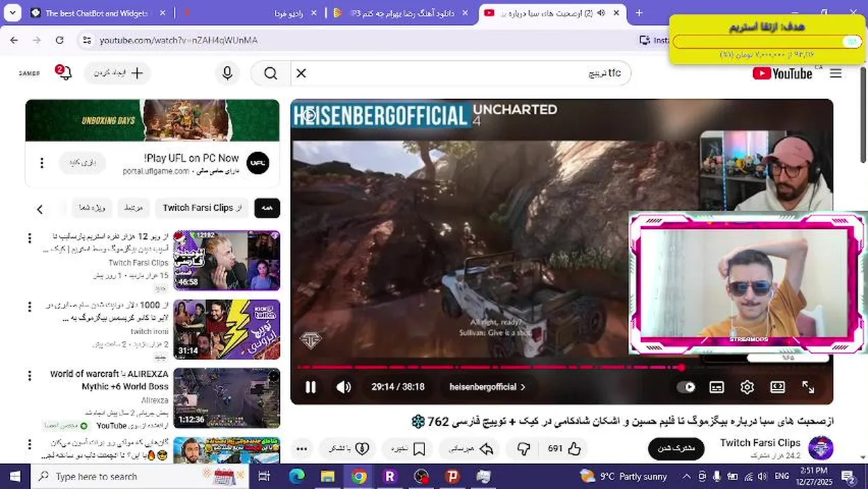This screenshot has height=489, width=868.
Task: Go back in browser history
Action: pyautogui.click(x=14, y=40)
